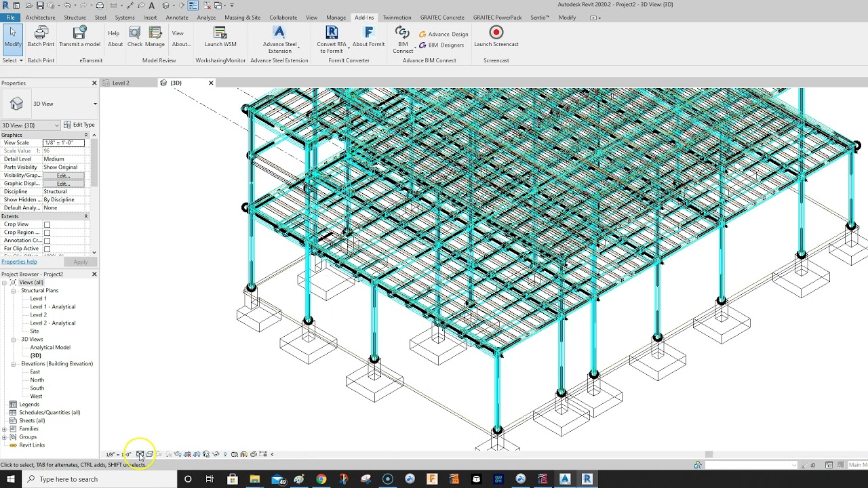Image resolution: width=868 pixels, height=488 pixels.
Task: Toggle Crop Region Visible checkbox
Action: (47, 232)
